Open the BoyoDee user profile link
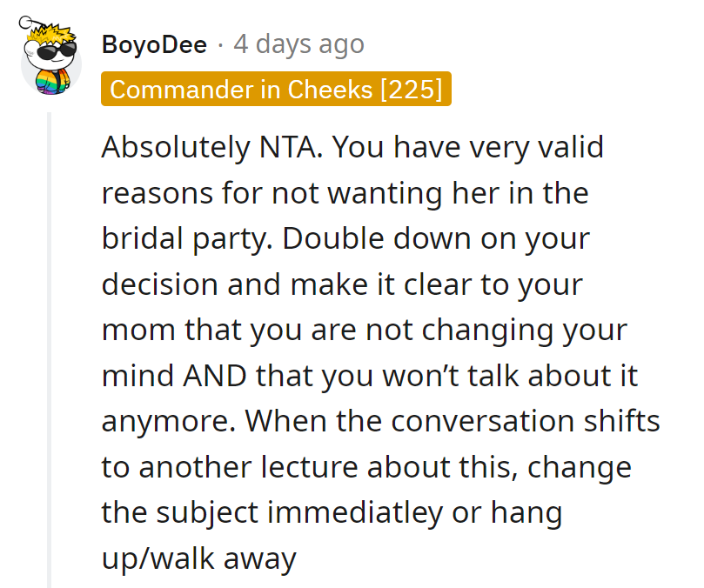 pos(154,44)
